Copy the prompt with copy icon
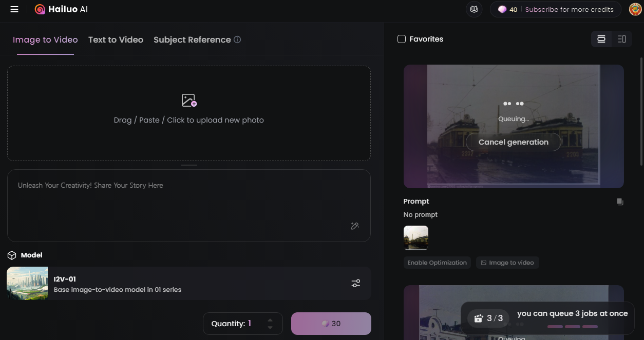 [x=620, y=202]
